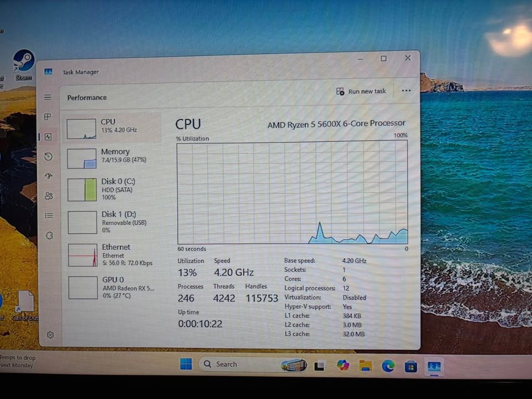Open the App history sidebar icon
Screen dimensions: 532x399
(x=48, y=157)
